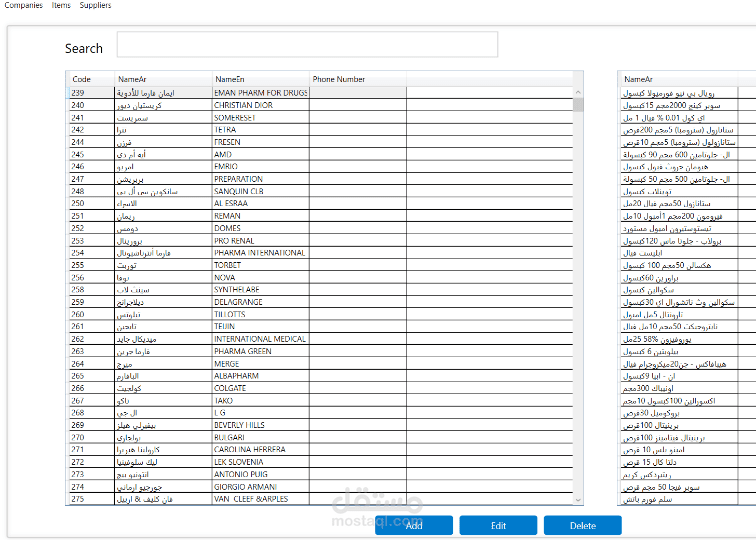Click code cell 250
The height and width of the screenshot is (540, 756).
[92, 203]
